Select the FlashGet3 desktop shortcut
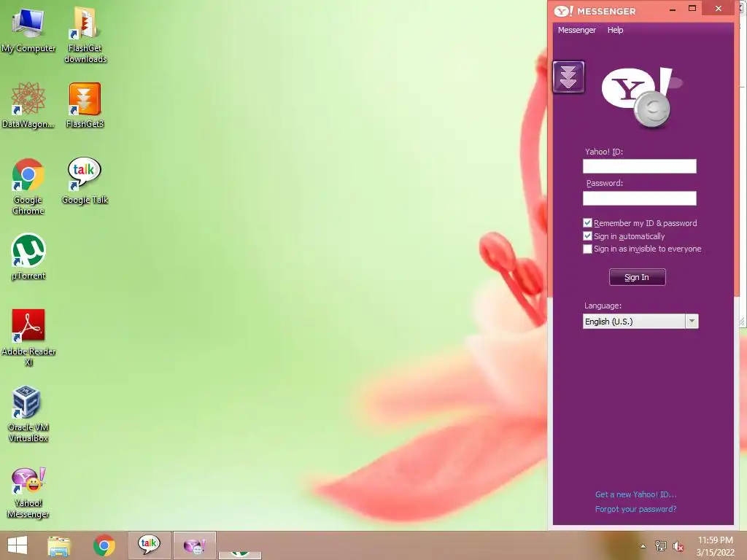 [85, 105]
